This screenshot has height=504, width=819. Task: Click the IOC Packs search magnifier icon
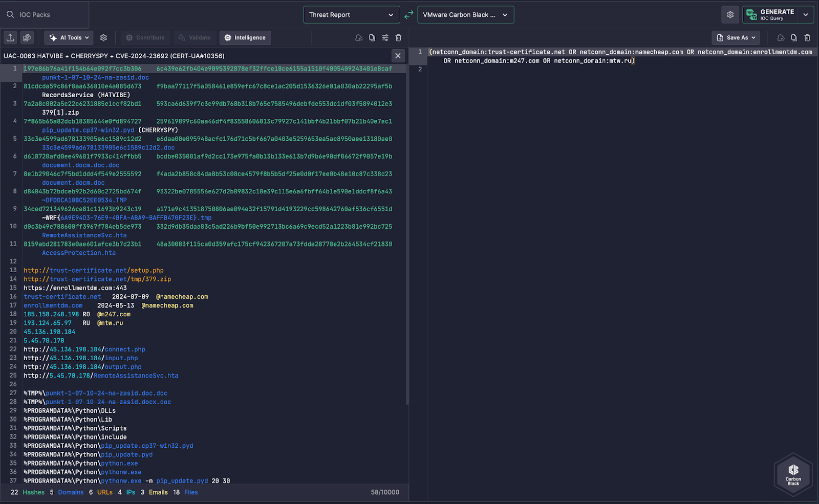10,14
